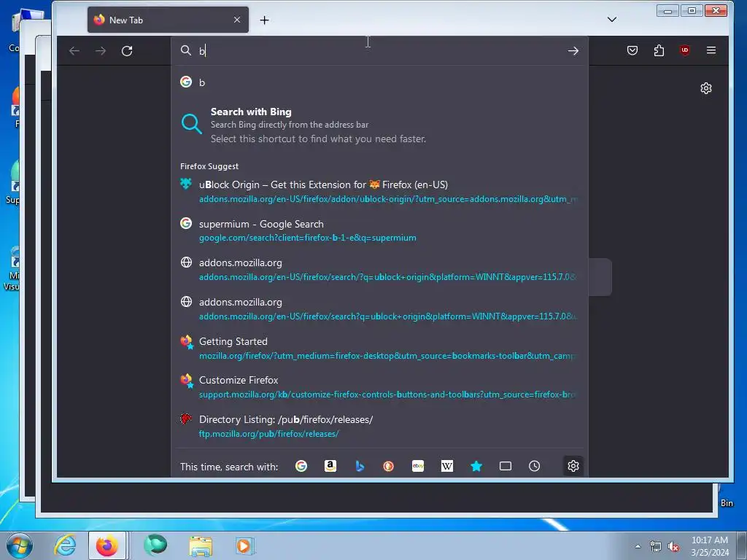Open the Firefox hamburger menu
Viewport: 747px width, 560px height.
711,50
